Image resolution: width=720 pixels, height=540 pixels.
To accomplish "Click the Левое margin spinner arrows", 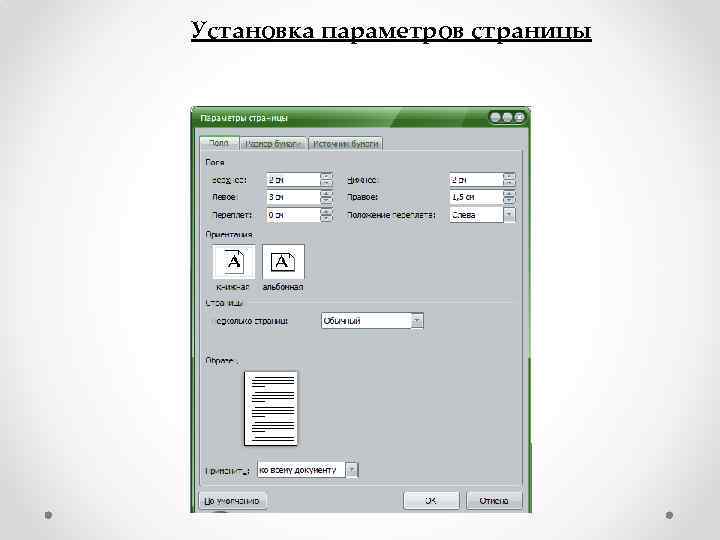I will click(x=326, y=197).
